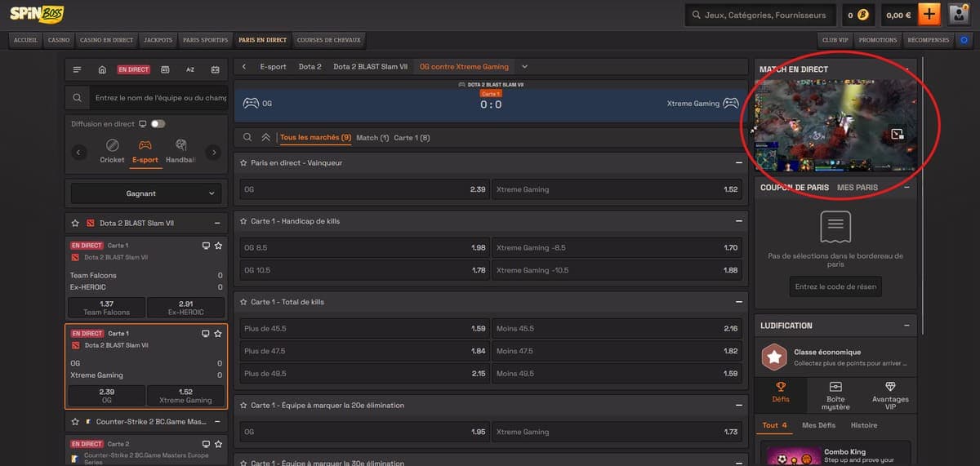Bet on OG to win at 2.39
980x466 pixels.
(x=364, y=189)
